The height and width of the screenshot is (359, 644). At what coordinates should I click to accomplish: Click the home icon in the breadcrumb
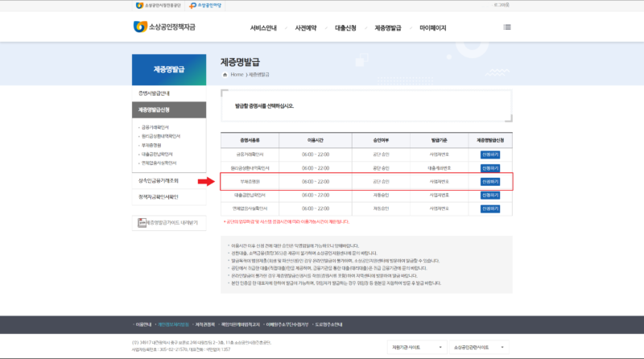click(x=225, y=75)
